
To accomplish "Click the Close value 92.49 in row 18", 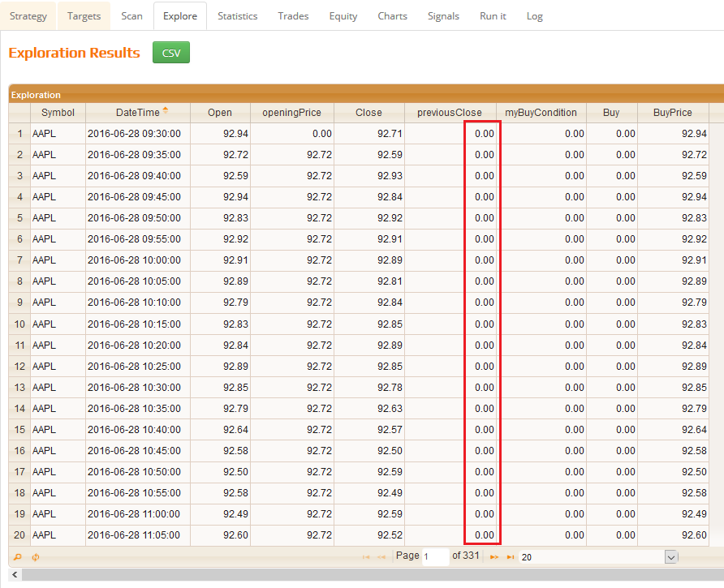I will pyautogui.click(x=369, y=493).
